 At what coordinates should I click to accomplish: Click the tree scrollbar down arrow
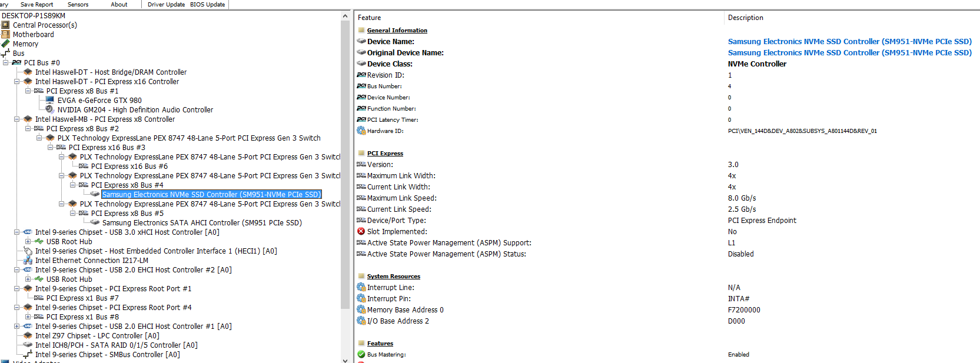[346, 359]
